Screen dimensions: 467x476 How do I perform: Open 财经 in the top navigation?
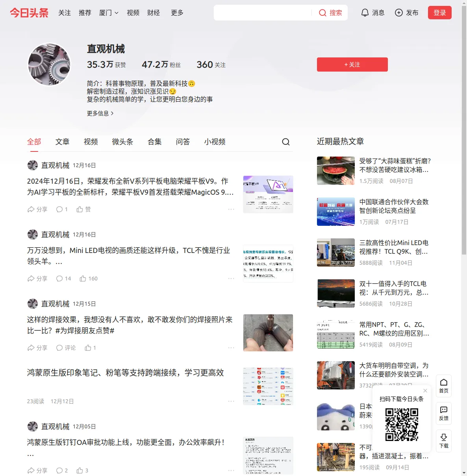pos(154,13)
